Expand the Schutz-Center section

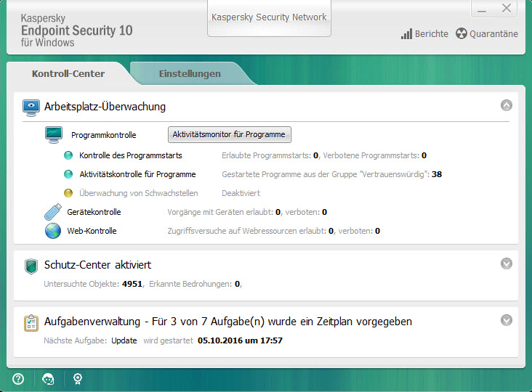pyautogui.click(x=507, y=264)
